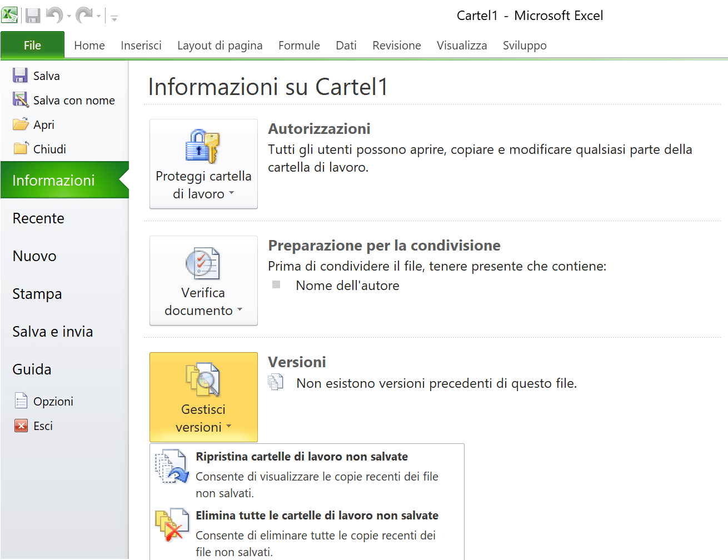Viewport: 728px width, 560px height.
Task: Open Excel settings via the Opzioni icon
Action: pos(20,400)
